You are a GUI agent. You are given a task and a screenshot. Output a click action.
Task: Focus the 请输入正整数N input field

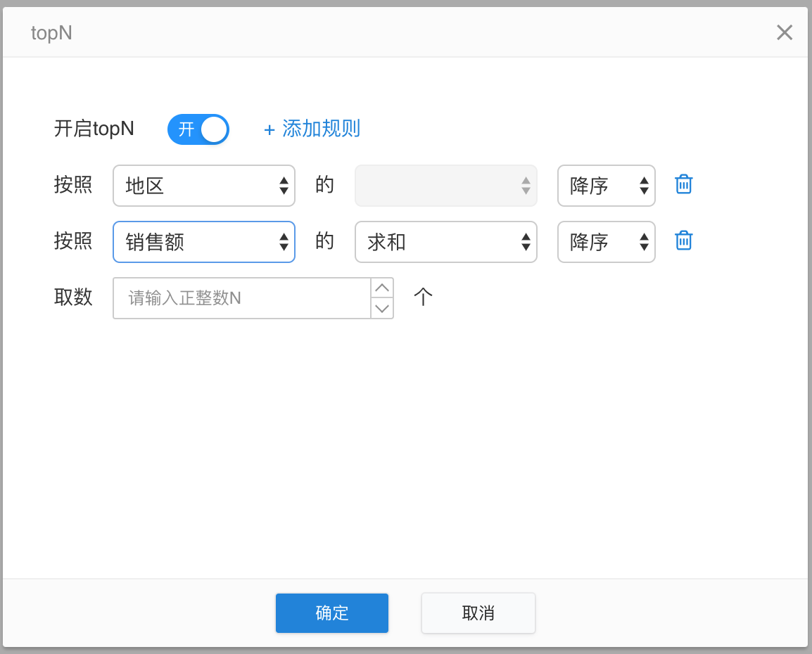241,298
